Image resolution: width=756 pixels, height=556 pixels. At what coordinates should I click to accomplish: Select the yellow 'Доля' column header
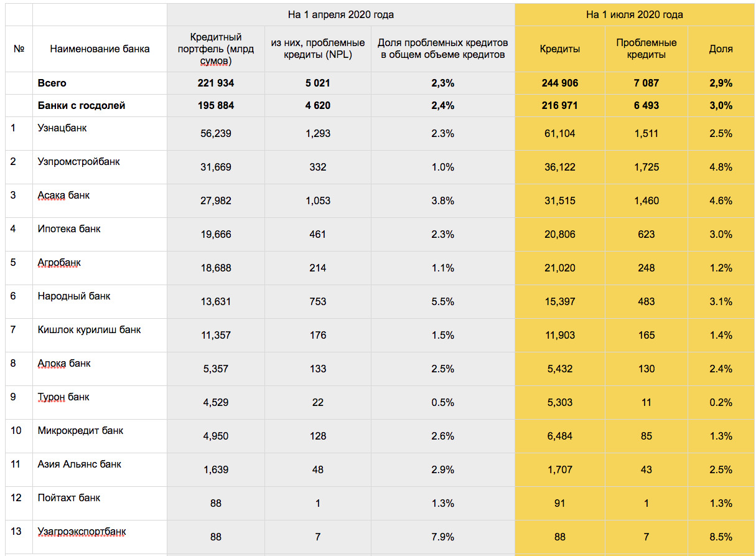(x=721, y=49)
